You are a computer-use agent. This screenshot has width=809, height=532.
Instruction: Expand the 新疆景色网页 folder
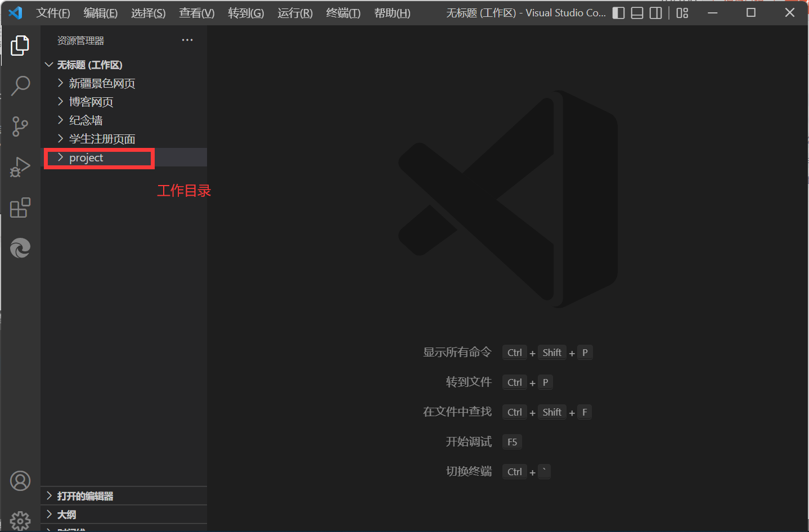pyautogui.click(x=124, y=83)
